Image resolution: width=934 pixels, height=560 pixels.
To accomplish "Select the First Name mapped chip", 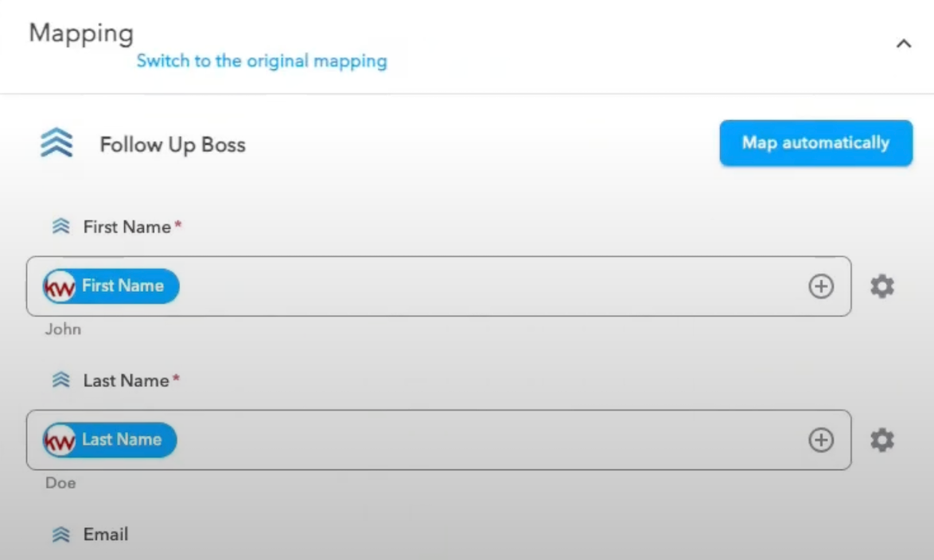I will tap(111, 286).
